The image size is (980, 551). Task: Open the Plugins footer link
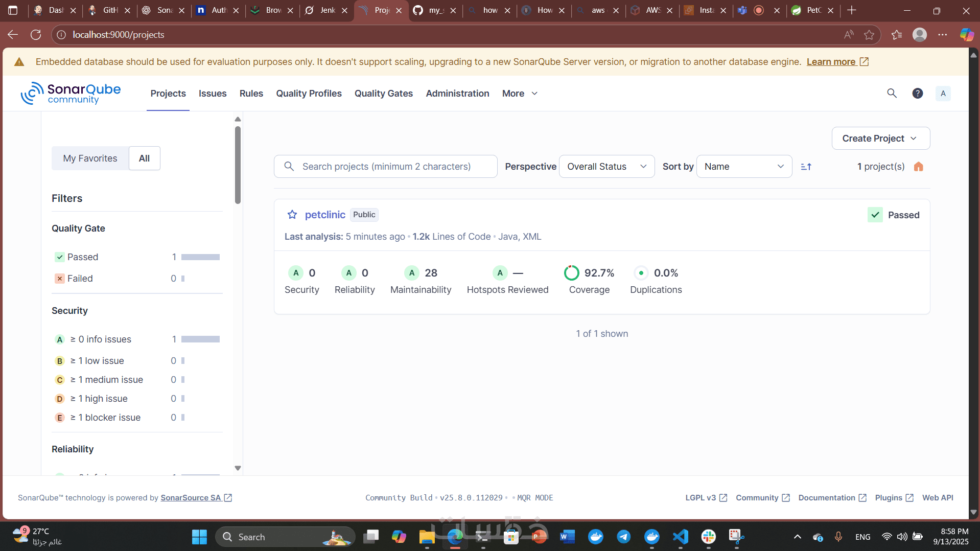[x=894, y=498]
